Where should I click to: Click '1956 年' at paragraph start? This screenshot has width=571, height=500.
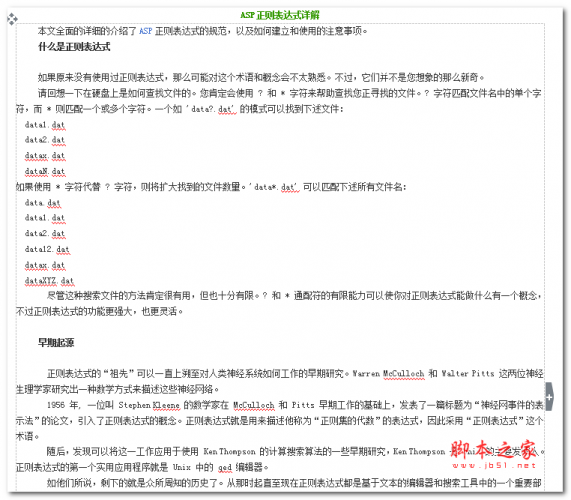point(62,405)
